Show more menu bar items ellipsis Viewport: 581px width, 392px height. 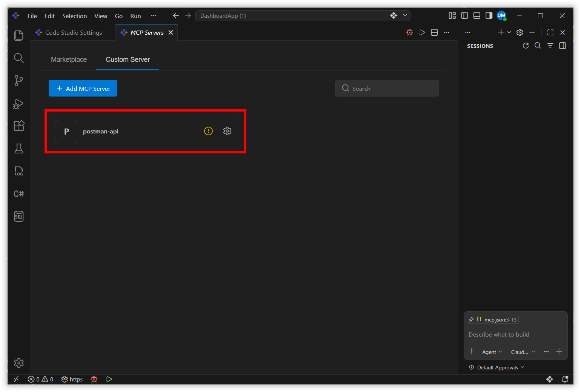[154, 15]
